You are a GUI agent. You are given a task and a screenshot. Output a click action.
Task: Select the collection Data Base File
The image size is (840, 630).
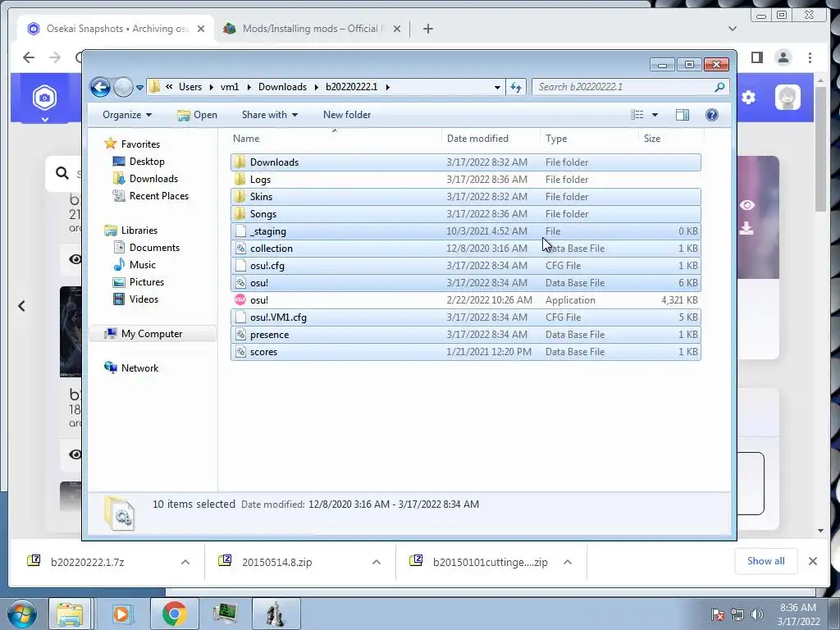(466, 248)
